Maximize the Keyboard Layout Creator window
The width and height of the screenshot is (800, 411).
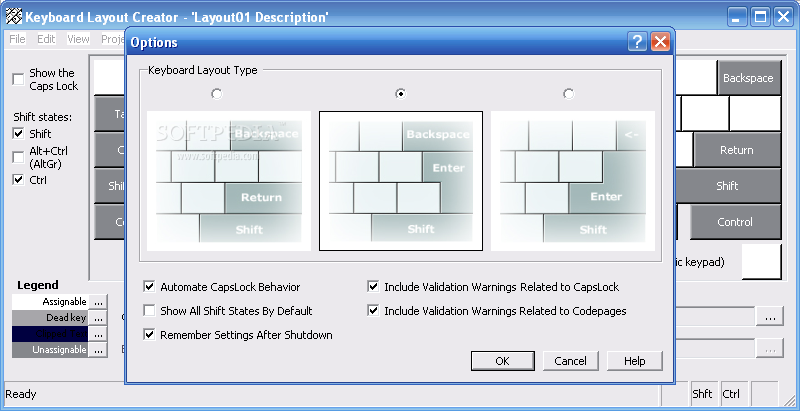coord(760,17)
